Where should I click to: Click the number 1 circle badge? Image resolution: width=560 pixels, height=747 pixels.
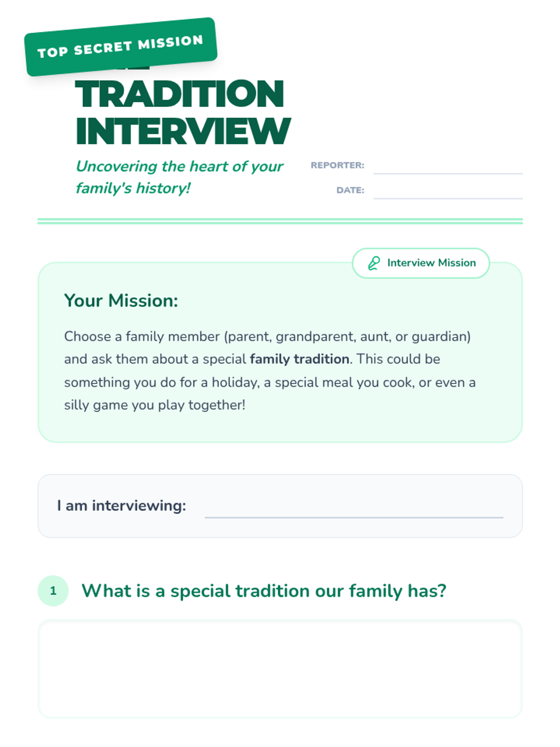point(53,591)
